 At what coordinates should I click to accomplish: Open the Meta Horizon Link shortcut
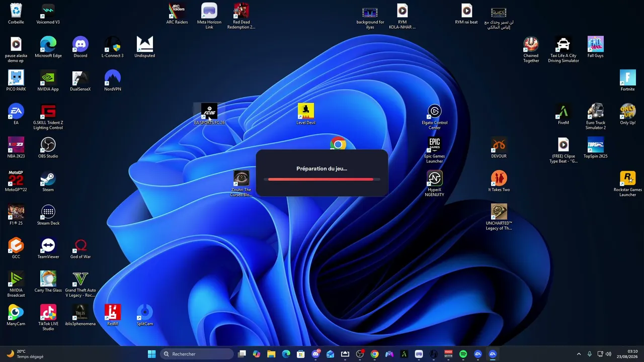coord(209,16)
